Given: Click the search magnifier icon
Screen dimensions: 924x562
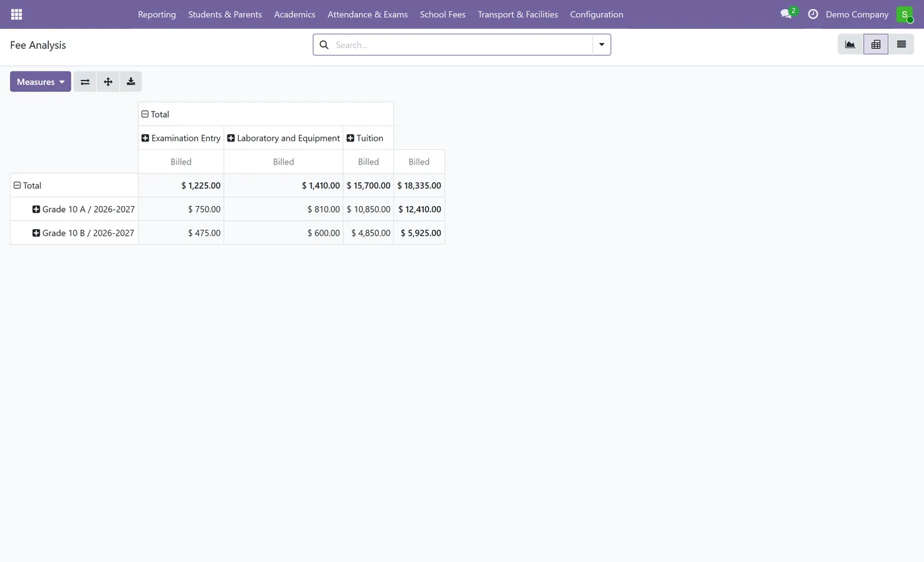Looking at the screenshot, I should click(x=324, y=45).
